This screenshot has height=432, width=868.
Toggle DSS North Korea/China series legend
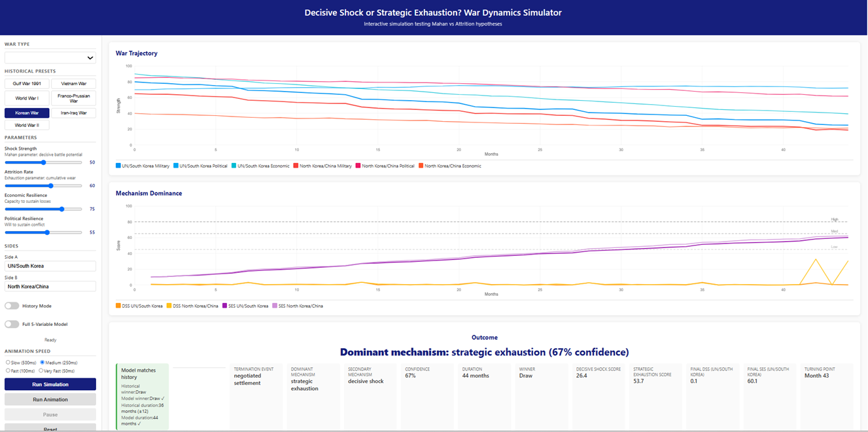(168, 306)
